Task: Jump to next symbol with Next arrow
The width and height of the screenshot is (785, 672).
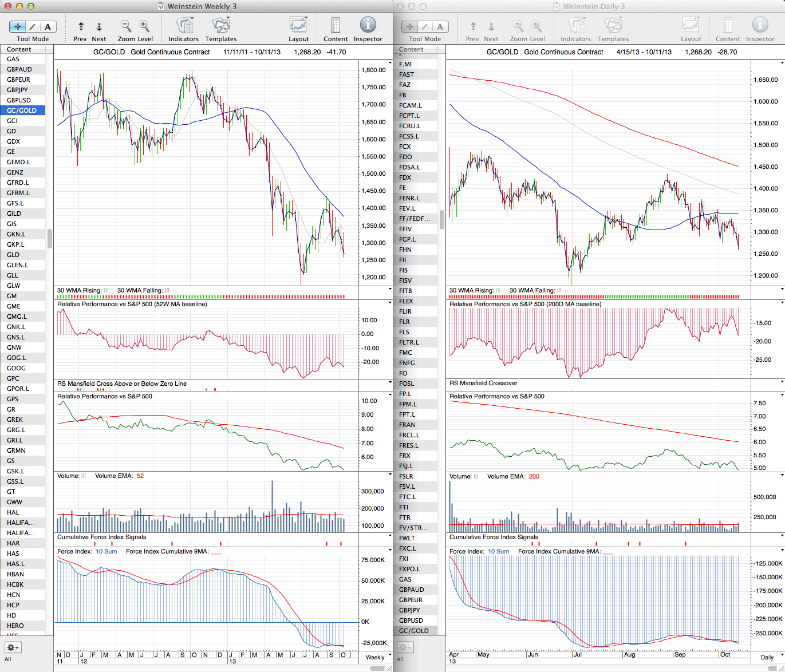Action: click(x=99, y=27)
